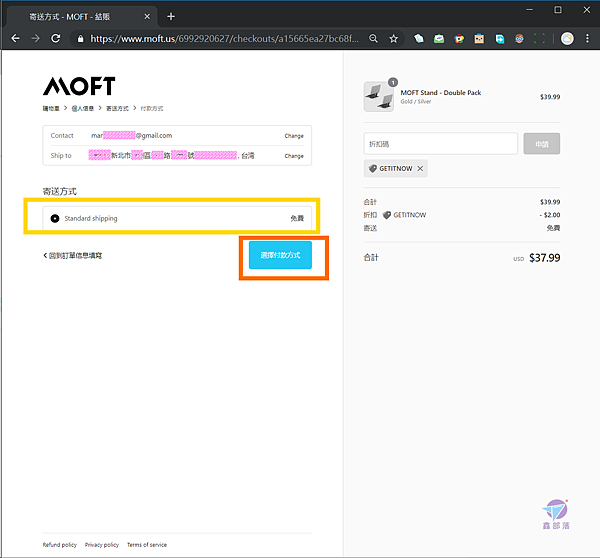Click the address bar URL
Image resolution: width=600 pixels, height=558 pixels.
click(x=224, y=39)
